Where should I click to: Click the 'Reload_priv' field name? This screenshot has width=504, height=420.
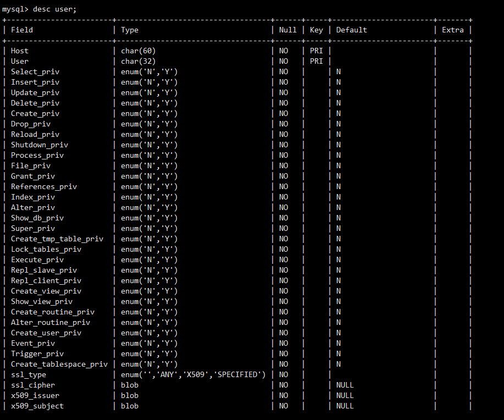click(x=35, y=135)
